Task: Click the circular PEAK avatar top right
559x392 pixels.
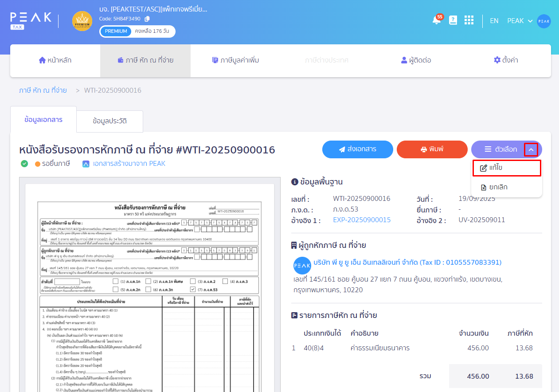Action: point(544,21)
